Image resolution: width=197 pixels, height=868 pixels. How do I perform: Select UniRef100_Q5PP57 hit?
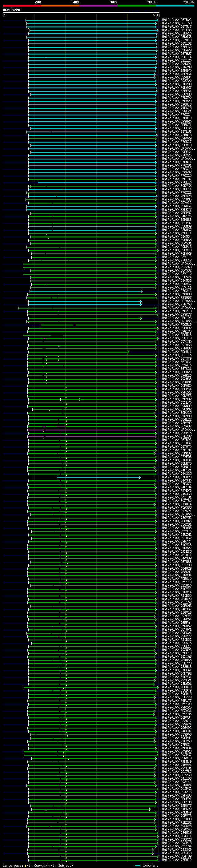[177, 213]
